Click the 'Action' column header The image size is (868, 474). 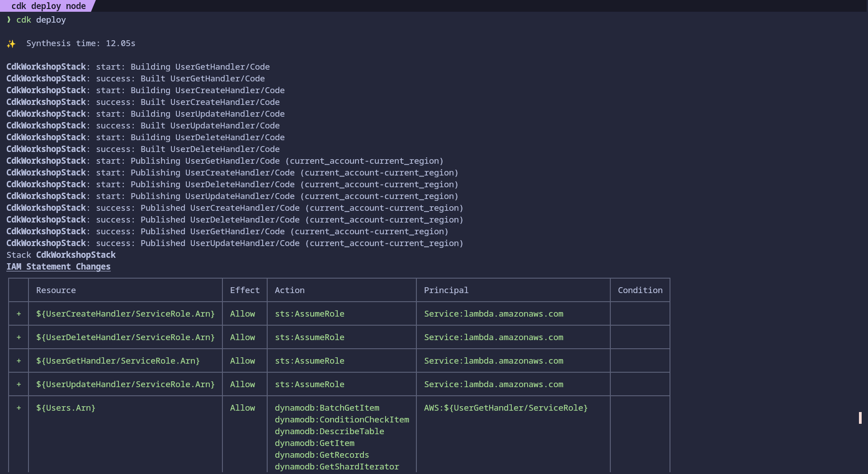point(290,290)
